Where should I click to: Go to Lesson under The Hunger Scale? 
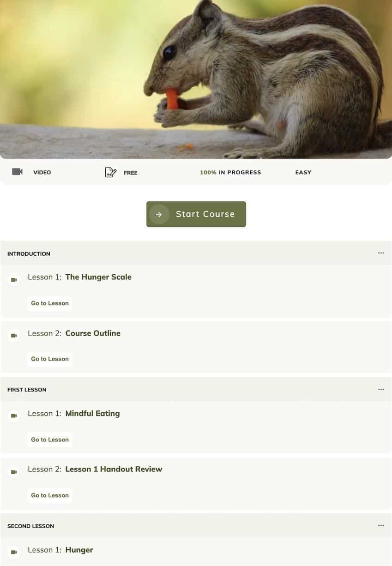(x=50, y=303)
